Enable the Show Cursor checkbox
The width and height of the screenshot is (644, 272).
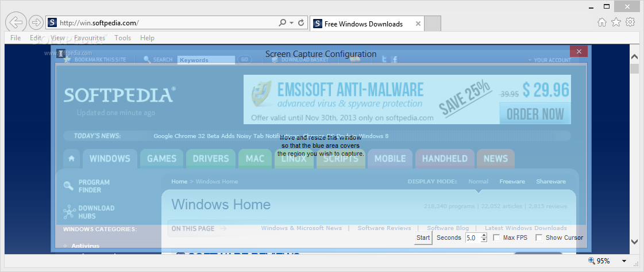click(x=539, y=237)
